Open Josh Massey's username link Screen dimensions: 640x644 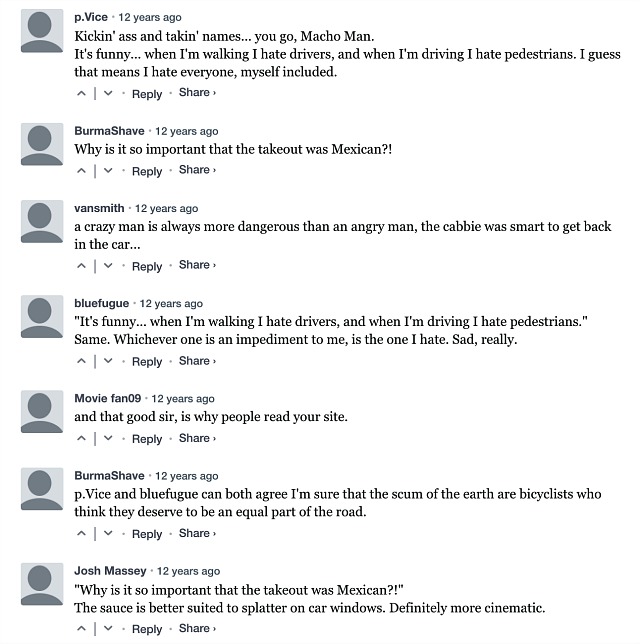coord(110,571)
